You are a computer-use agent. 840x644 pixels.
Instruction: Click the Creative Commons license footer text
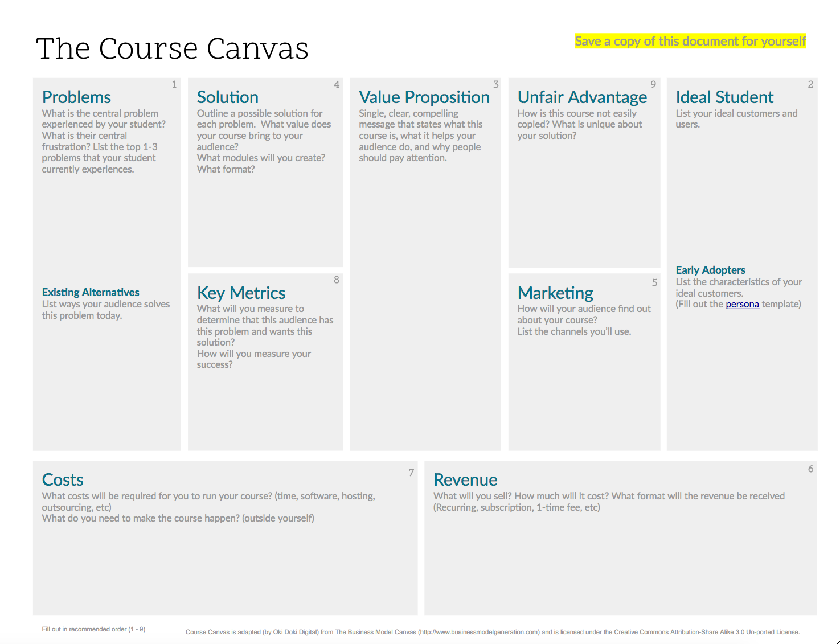tap(493, 632)
